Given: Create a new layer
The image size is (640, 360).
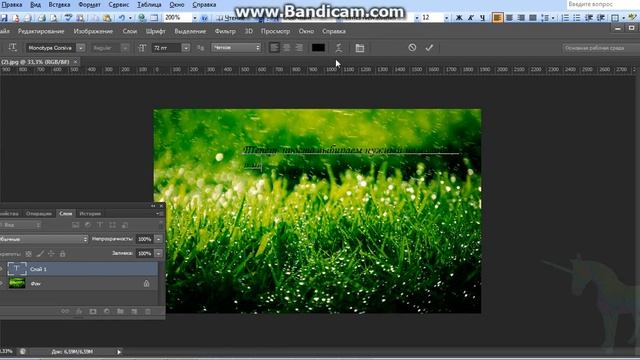Looking at the screenshot, I should coord(134,311).
